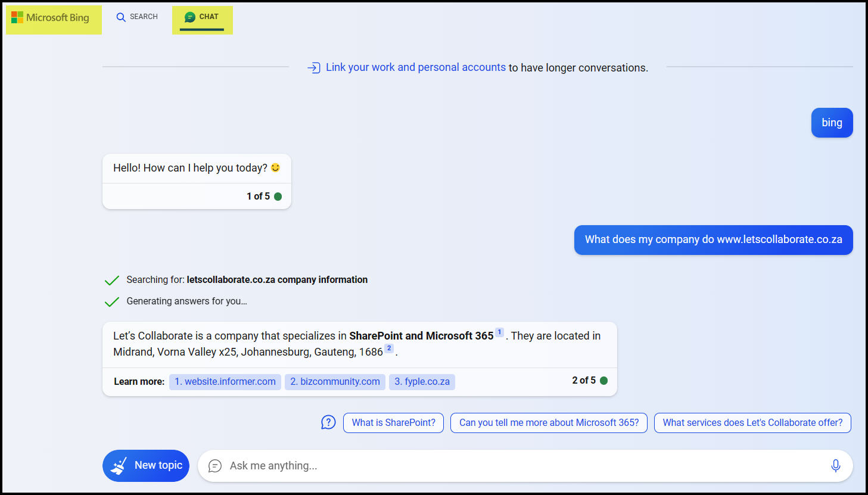Click the green dot beside 1 of 5

click(278, 197)
